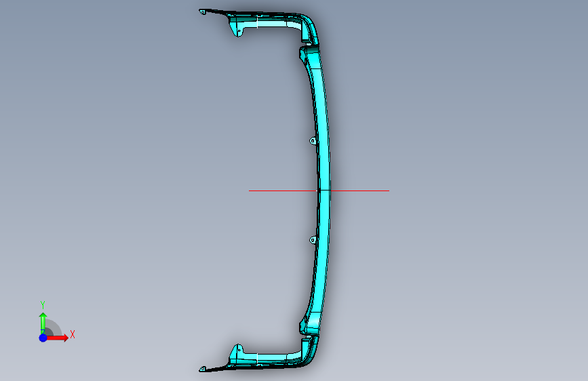Select the upper mounting tab hole on the bumper's middle
The width and height of the screenshot is (588, 381).
pyautogui.click(x=313, y=141)
